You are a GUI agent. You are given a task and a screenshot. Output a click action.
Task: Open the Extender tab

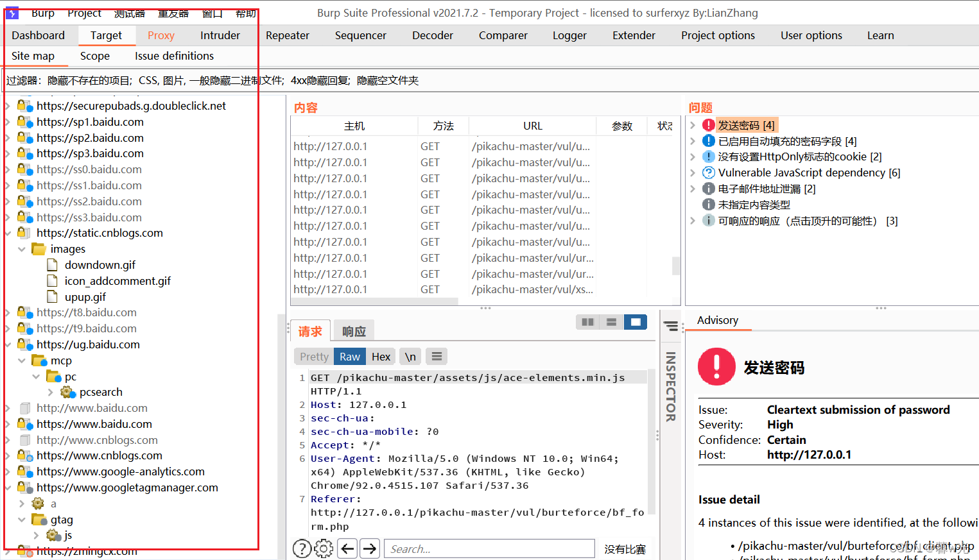(x=634, y=35)
